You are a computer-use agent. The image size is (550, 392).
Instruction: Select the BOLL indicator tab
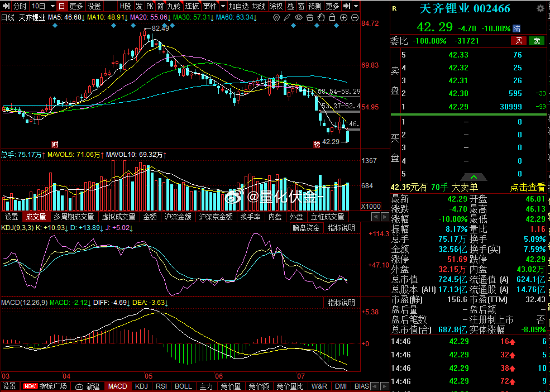(183, 386)
